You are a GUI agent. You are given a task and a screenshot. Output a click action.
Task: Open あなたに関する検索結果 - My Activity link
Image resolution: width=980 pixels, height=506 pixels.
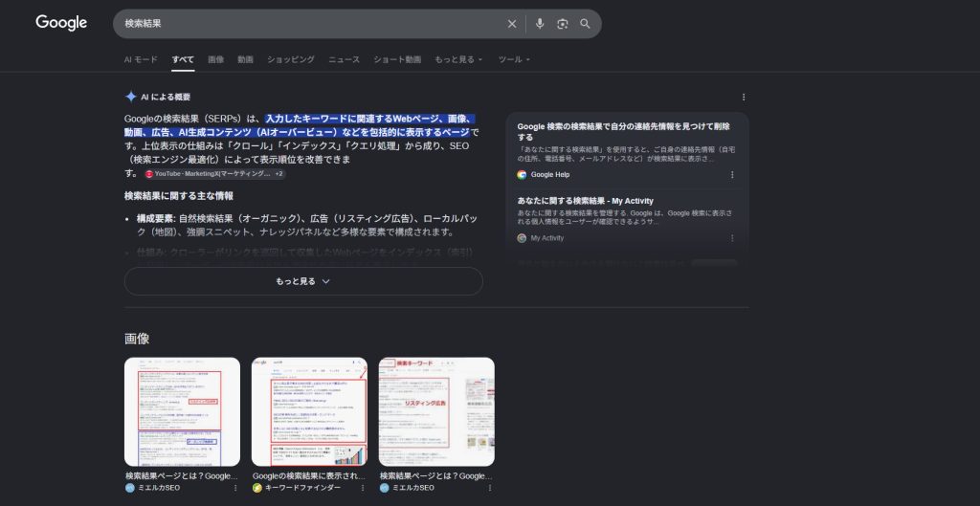[585, 201]
